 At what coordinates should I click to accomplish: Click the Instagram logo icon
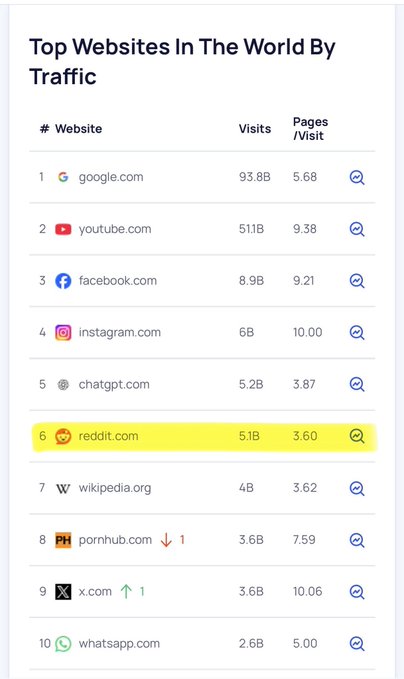tap(63, 333)
